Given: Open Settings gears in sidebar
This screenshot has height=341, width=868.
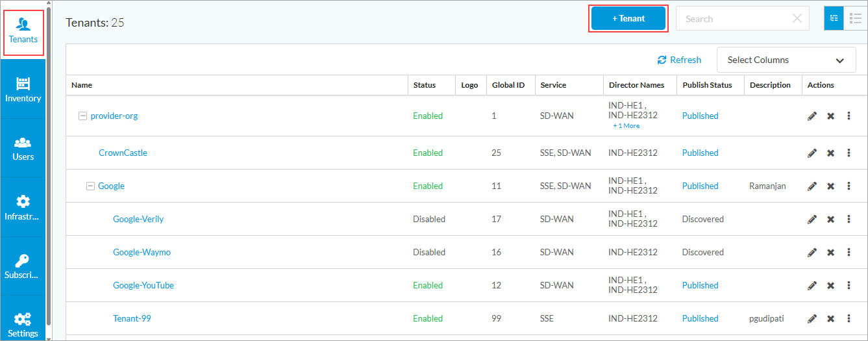Looking at the screenshot, I should point(23,324).
